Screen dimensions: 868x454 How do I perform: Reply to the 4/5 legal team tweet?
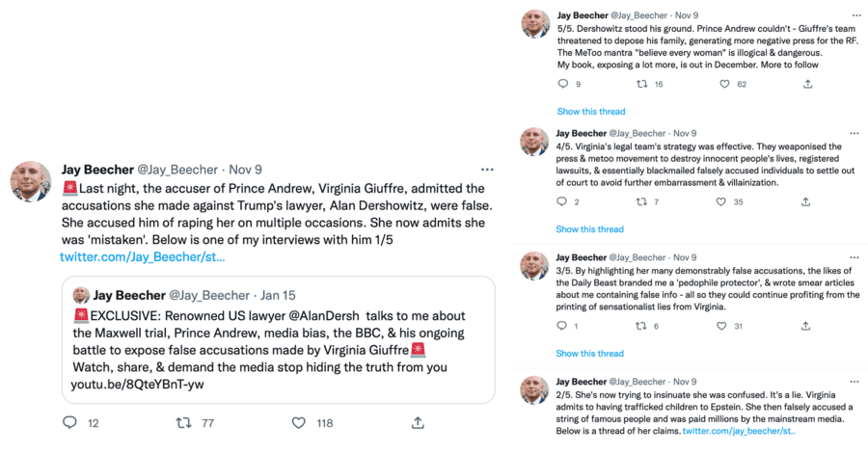coord(563,201)
